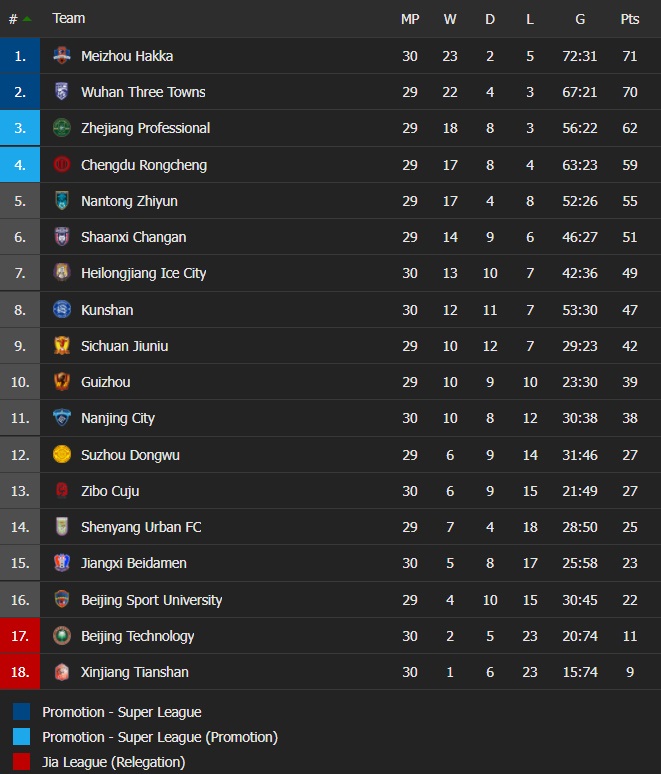Open the Heilongjiang Ice City team page

coord(143,273)
